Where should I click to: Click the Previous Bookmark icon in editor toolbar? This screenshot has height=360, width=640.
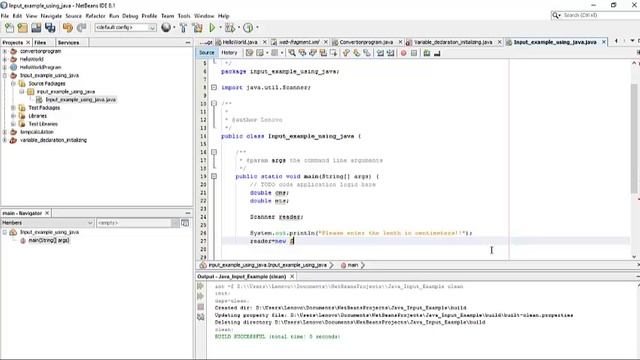point(346,53)
